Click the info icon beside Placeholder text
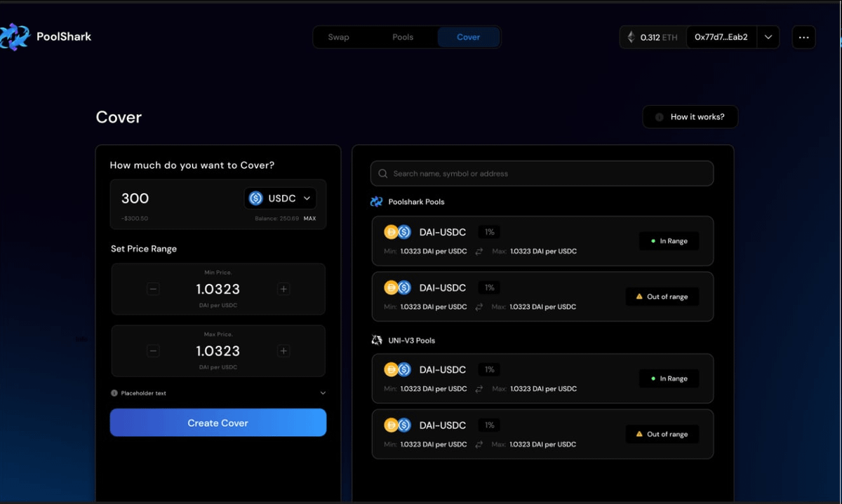Viewport: 842px width, 504px height. 114,393
